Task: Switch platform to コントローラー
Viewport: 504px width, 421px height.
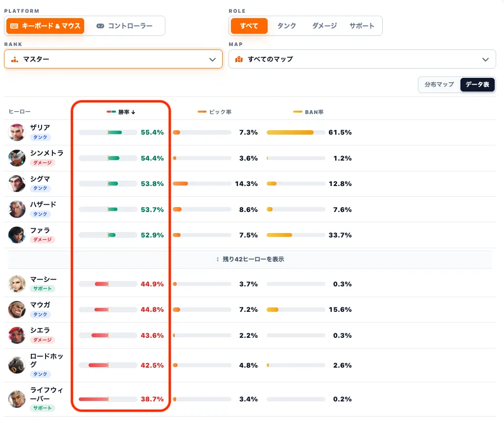Action: pyautogui.click(x=124, y=26)
